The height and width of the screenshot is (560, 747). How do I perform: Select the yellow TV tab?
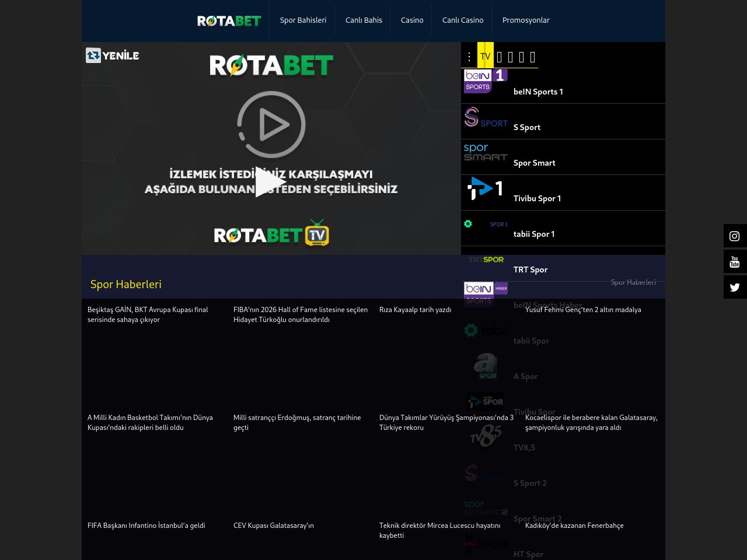pyautogui.click(x=486, y=56)
